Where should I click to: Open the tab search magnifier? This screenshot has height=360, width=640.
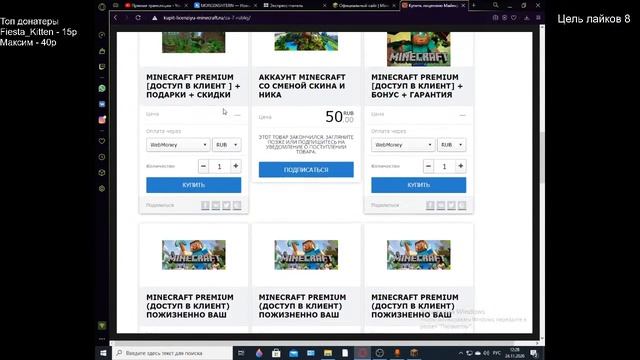(x=496, y=5)
